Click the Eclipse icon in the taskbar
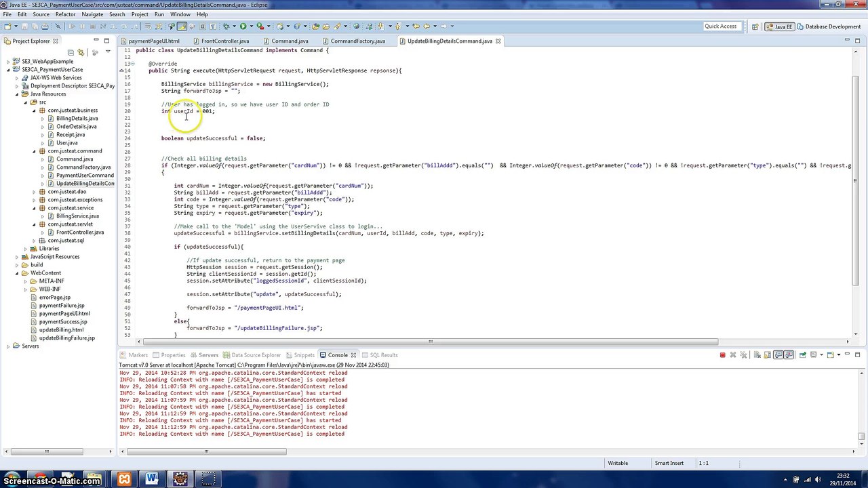The height and width of the screenshot is (488, 868). (180, 479)
